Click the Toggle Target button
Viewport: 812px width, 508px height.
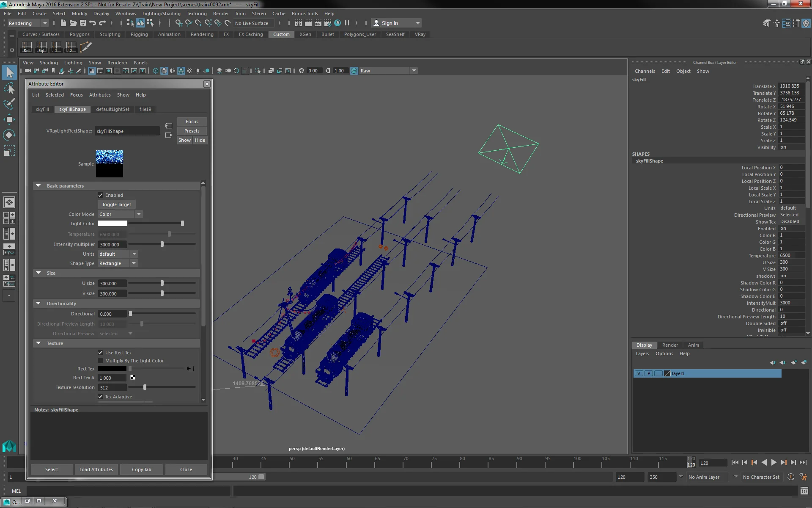coord(116,204)
